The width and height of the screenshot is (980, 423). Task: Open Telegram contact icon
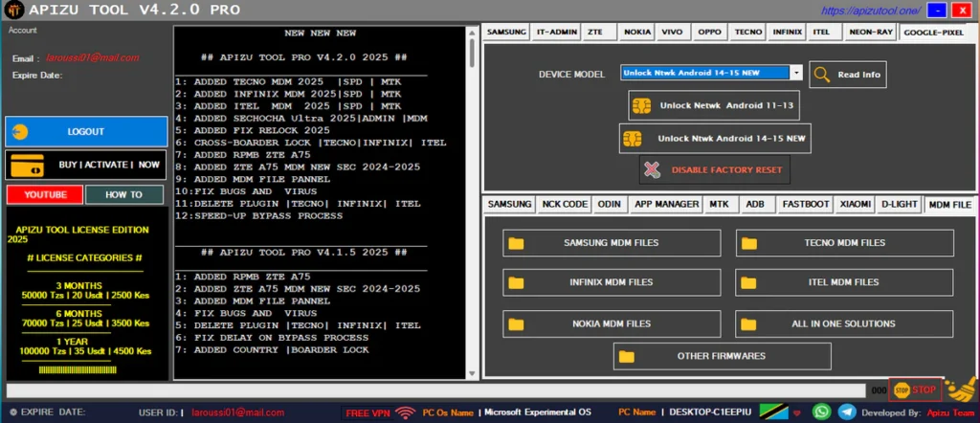(x=848, y=412)
